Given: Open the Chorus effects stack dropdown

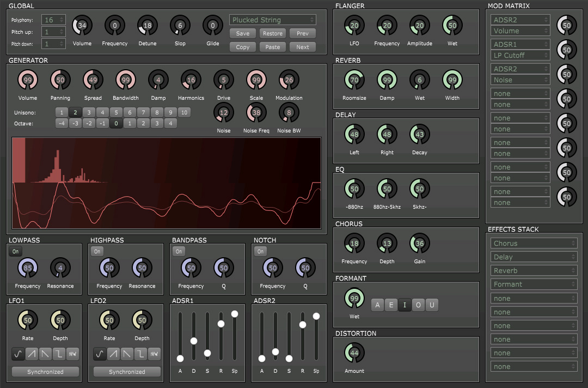Looking at the screenshot, I should tap(534, 243).
